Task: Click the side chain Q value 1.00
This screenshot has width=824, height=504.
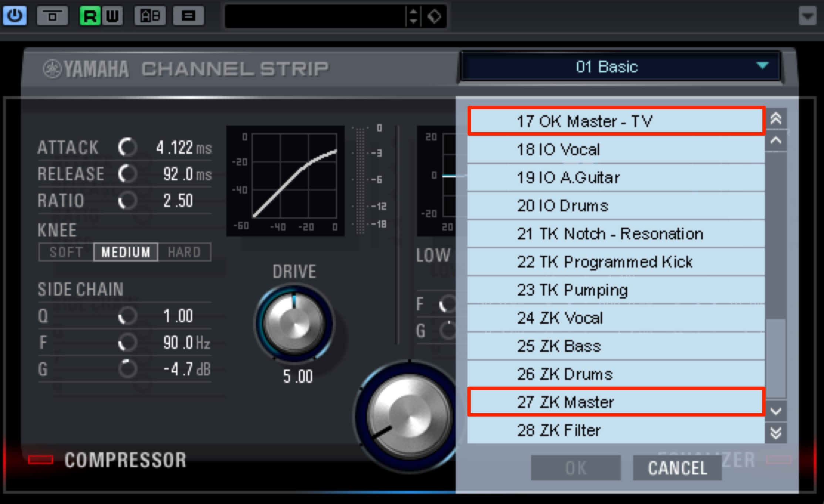Action: pos(178,316)
